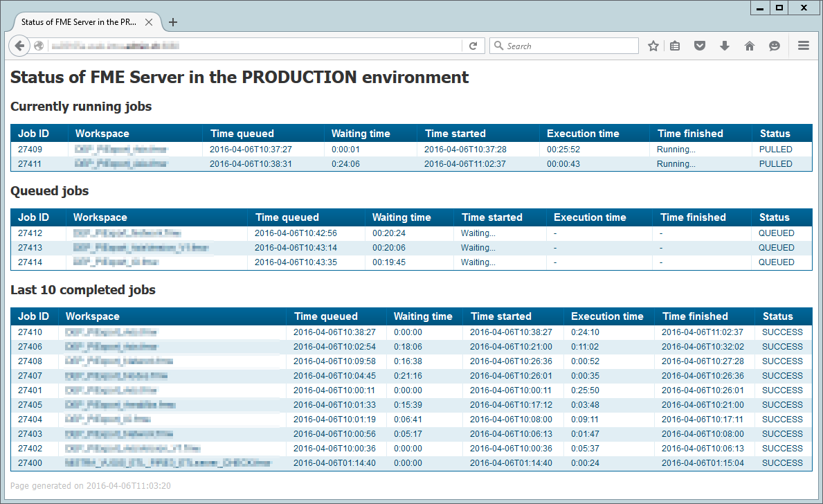Open the downloads arrow icon
This screenshot has width=823, height=504.
point(724,46)
